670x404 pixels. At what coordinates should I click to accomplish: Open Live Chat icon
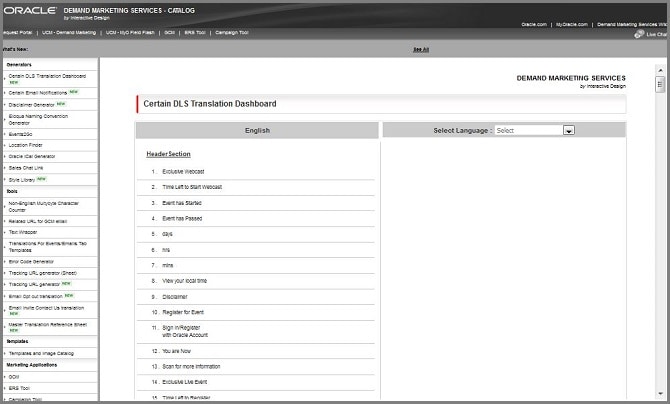tap(639, 34)
